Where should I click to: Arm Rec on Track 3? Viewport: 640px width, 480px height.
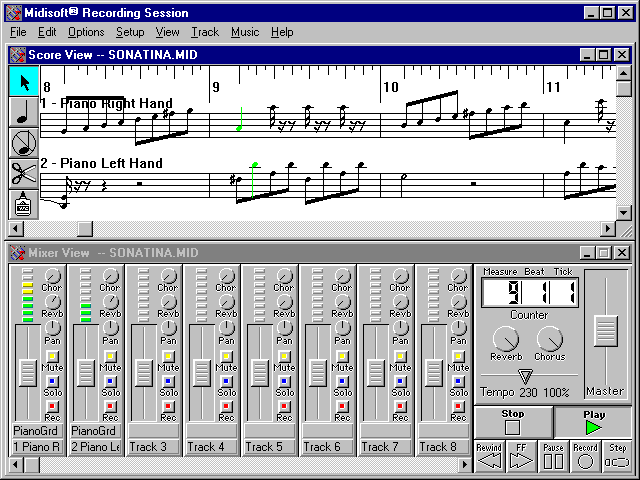(168, 406)
